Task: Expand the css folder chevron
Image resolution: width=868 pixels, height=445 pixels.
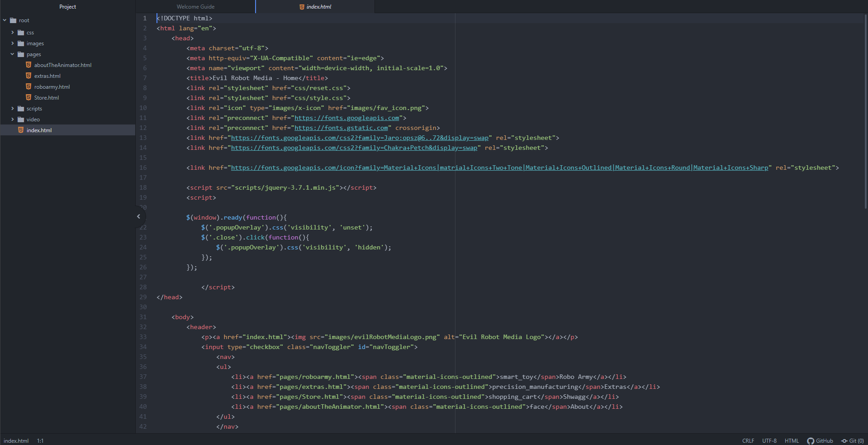Action: point(13,33)
